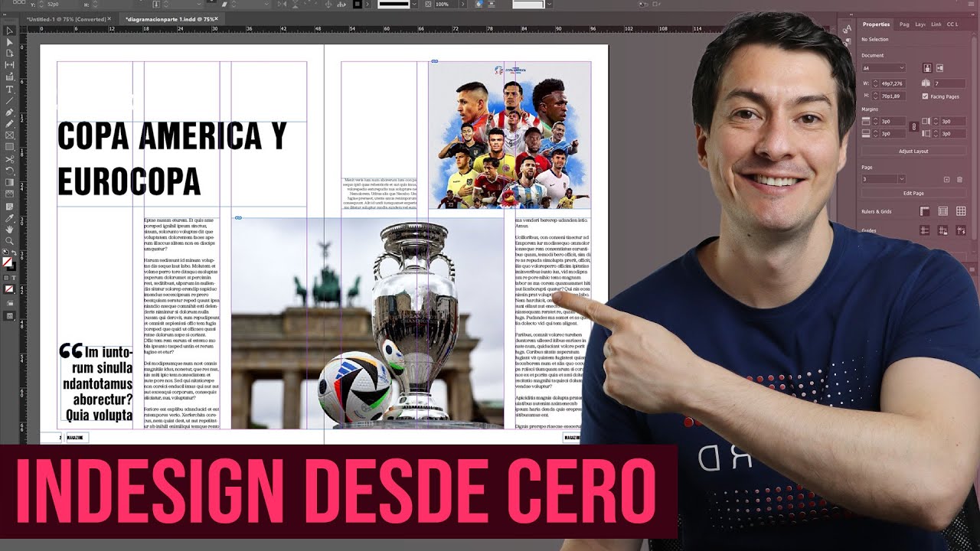Toggle Show Rulers icon in Rulers & Grids
Screen dimensions: 980x551
(x=924, y=211)
